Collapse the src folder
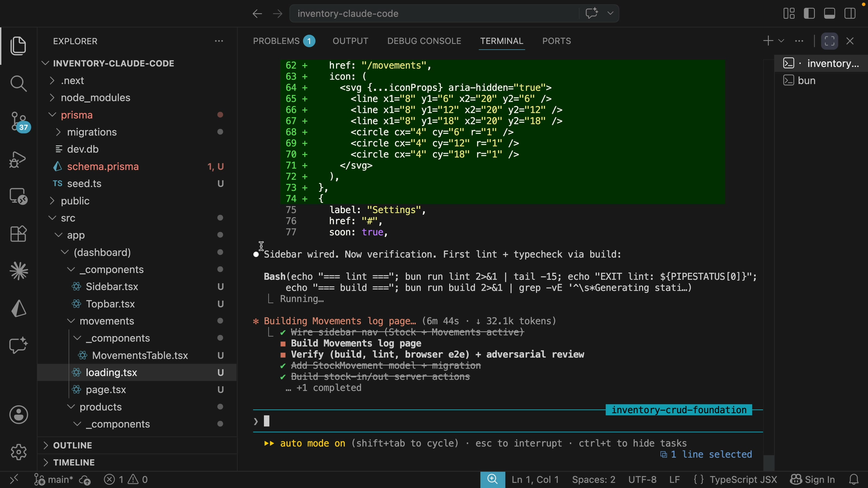Viewport: 868px width, 488px height. [68, 218]
